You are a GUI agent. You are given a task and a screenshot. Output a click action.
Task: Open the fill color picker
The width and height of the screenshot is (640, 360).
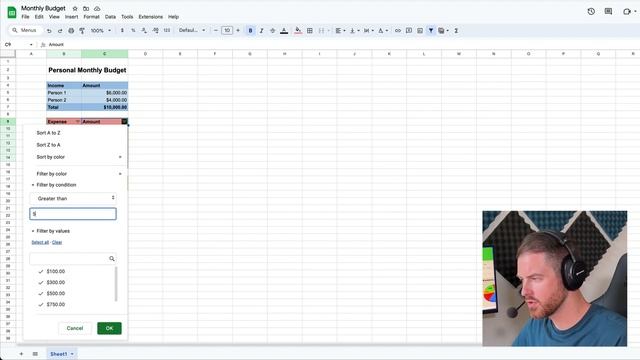click(x=298, y=31)
